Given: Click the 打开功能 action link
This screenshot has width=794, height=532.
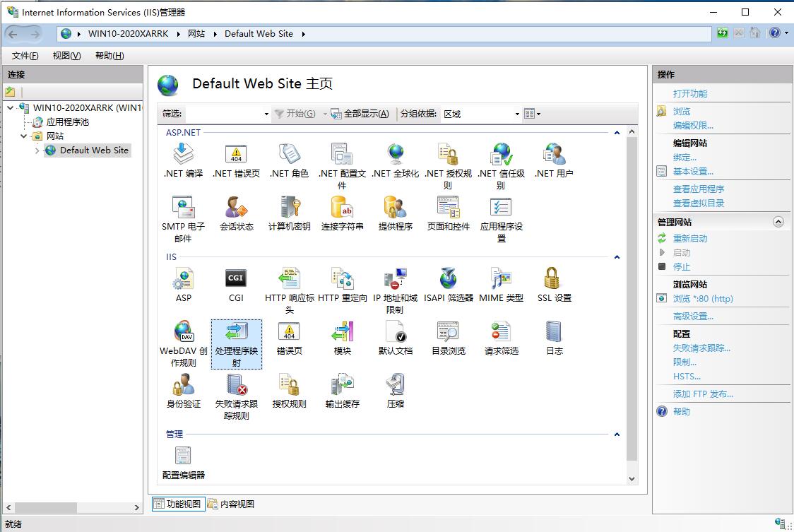Looking at the screenshot, I should click(689, 94).
